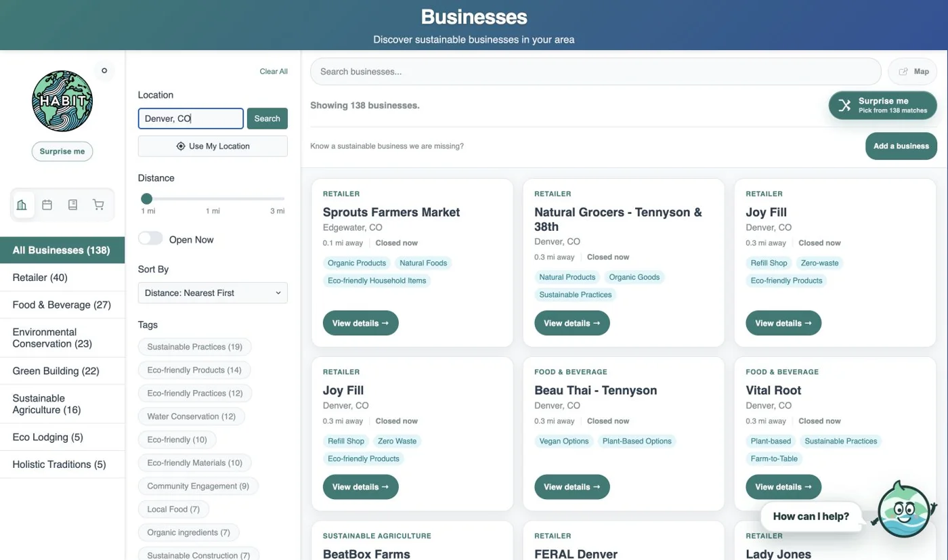Click BeatBox Farms card title
The width and height of the screenshot is (948, 560).
[366, 554]
